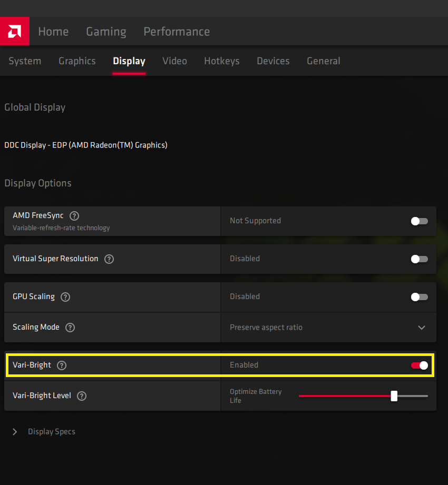Click the AMD logo icon

point(15,31)
